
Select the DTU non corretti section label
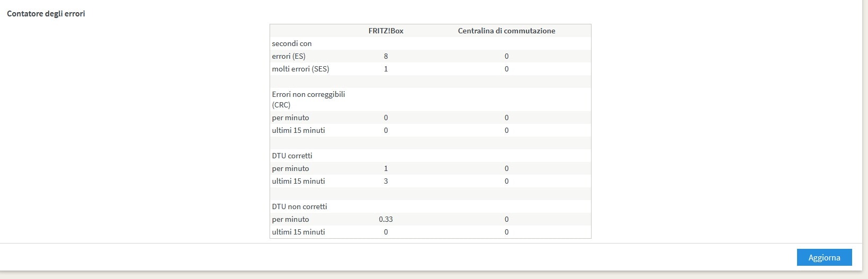(x=299, y=206)
